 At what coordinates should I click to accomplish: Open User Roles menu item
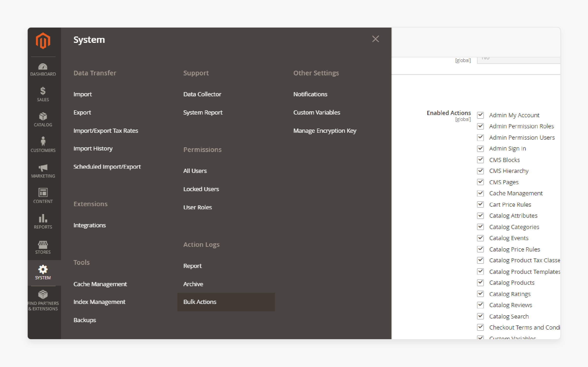point(198,207)
